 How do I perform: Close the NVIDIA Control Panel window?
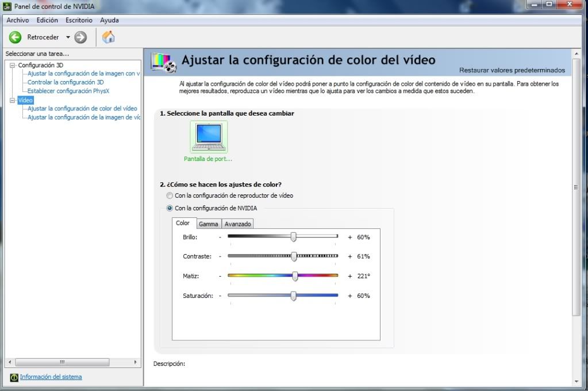pyautogui.click(x=569, y=4)
